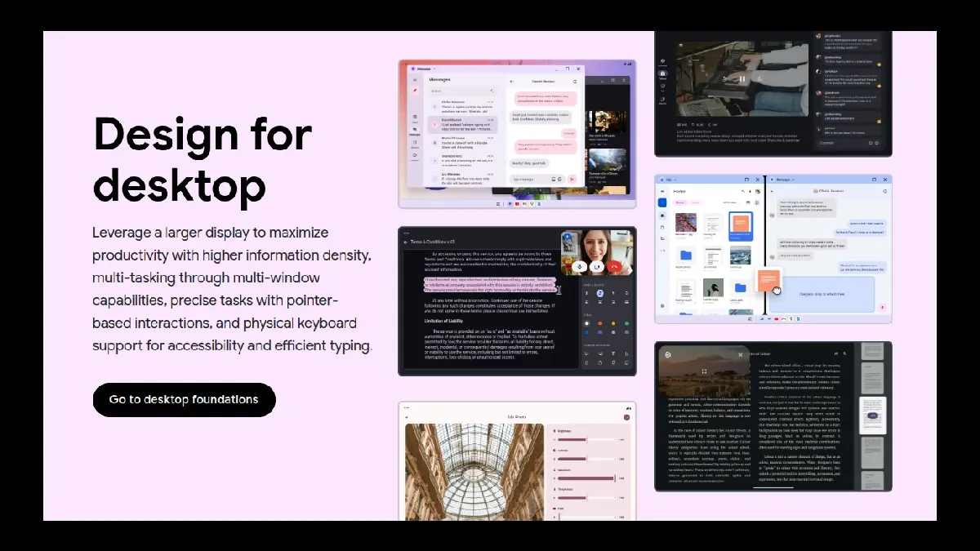980x551 pixels.
Task: Click the pink send button beside Type message
Action: pyautogui.click(x=572, y=179)
